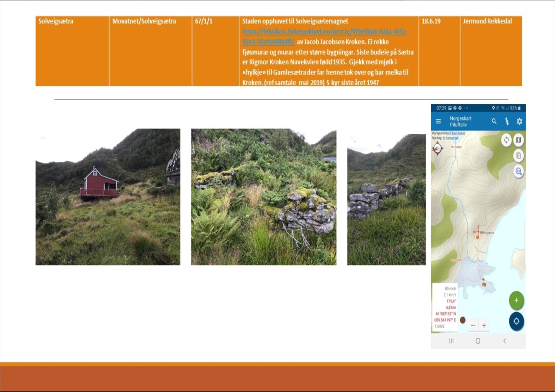Tap the search magnifier in Norgeskart
The width and height of the screenshot is (555, 392).
coord(494,121)
